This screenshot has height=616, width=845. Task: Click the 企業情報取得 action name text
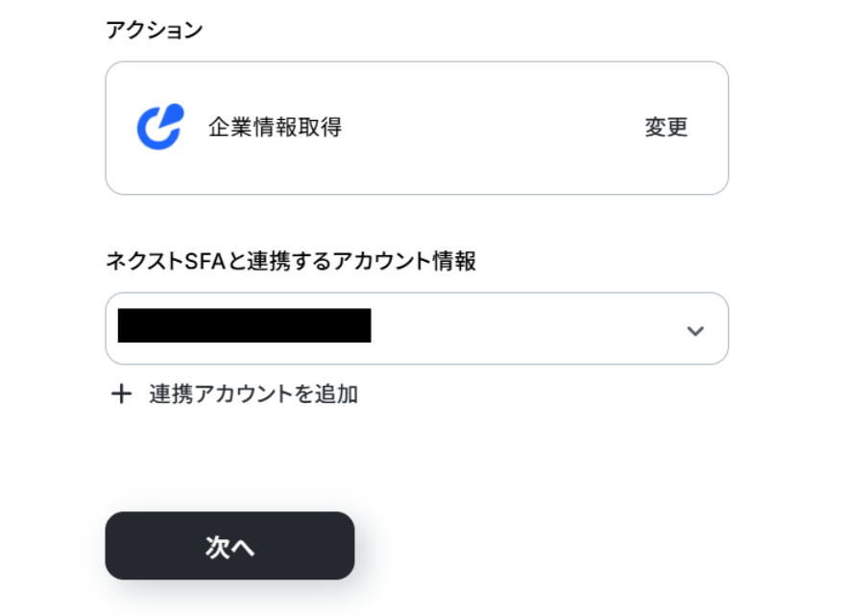pos(275,128)
